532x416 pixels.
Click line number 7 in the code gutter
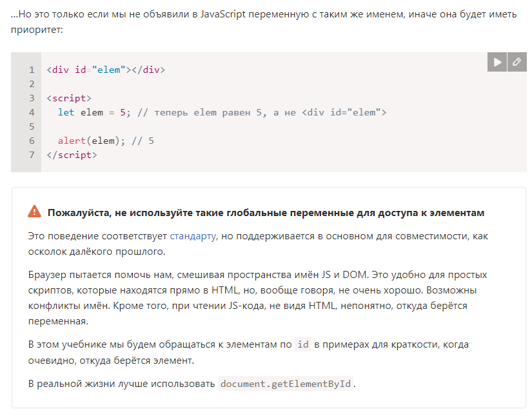tap(32, 155)
